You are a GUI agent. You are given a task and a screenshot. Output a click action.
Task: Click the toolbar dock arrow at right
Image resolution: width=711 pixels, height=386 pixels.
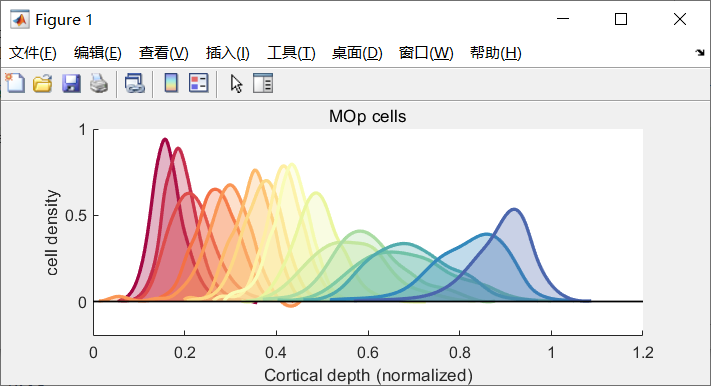coord(700,53)
